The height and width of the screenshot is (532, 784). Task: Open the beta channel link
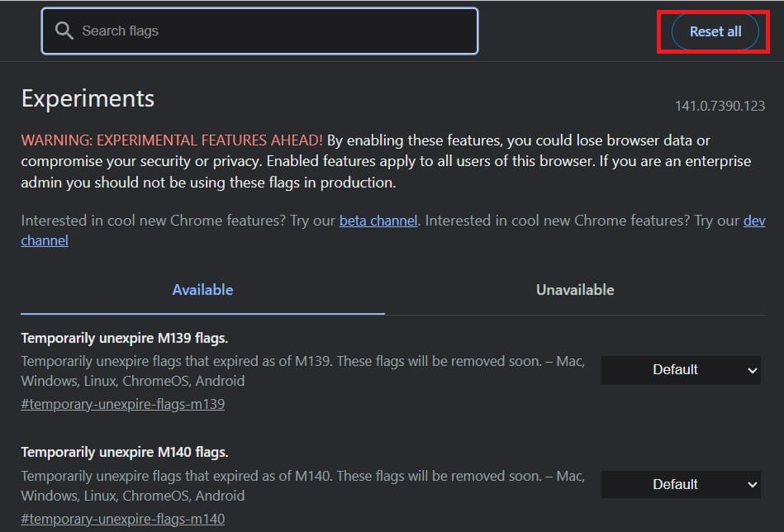pos(378,221)
